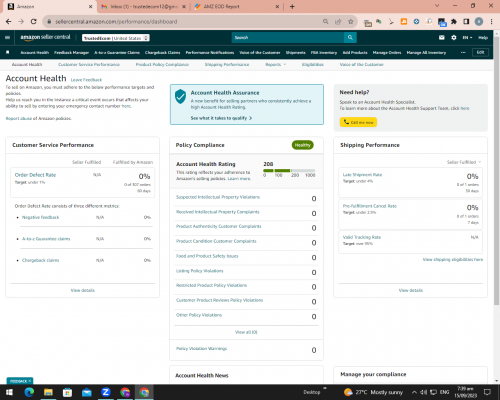Open the EN language dropdown
The height and width of the screenshot is (400, 500).
[467, 38]
